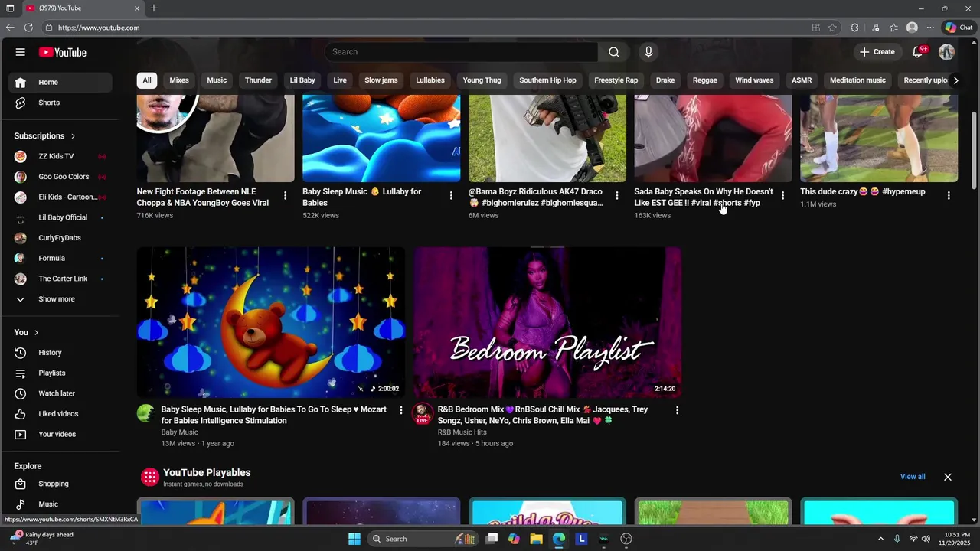
Task: Open the hamburger guide menu
Action: [21, 52]
